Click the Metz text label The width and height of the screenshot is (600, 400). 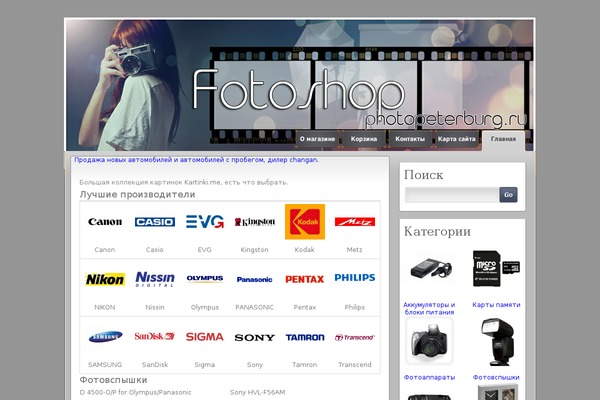click(x=354, y=250)
